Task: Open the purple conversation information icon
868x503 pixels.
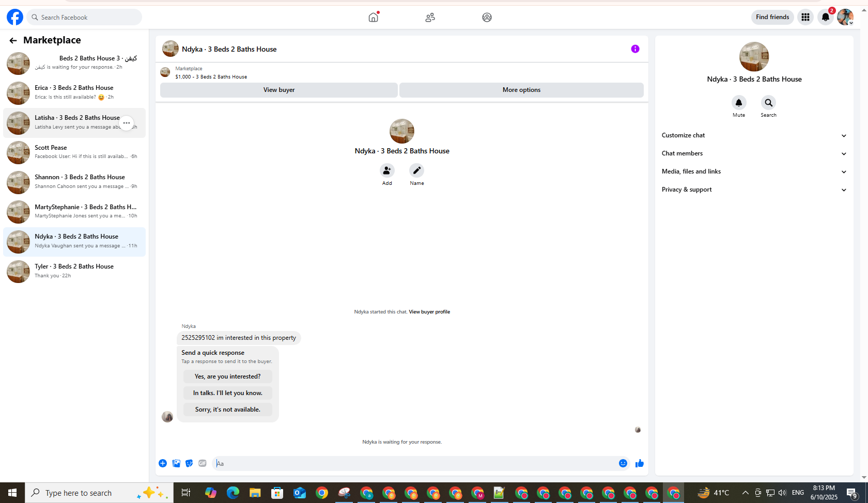Action: [x=635, y=49]
